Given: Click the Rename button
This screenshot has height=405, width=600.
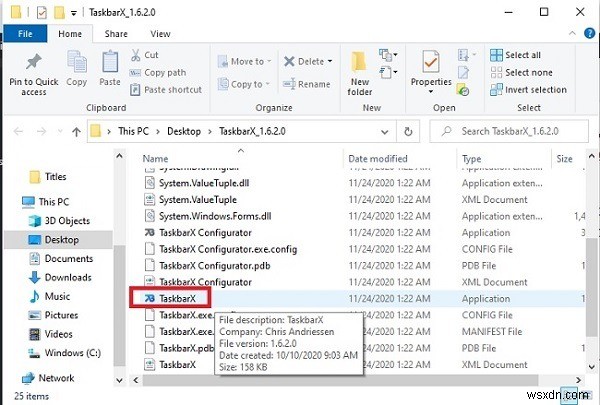Looking at the screenshot, I should coord(307,84).
